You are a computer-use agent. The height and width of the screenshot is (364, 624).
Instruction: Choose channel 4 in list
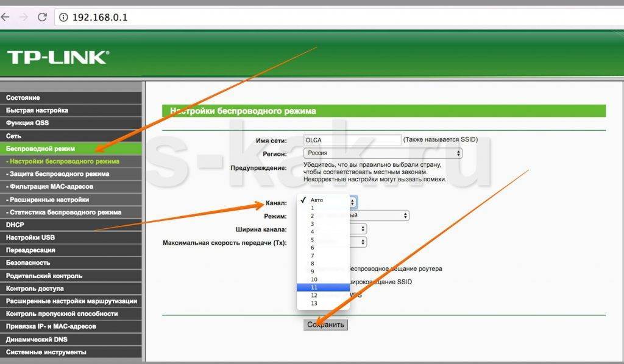click(323, 232)
